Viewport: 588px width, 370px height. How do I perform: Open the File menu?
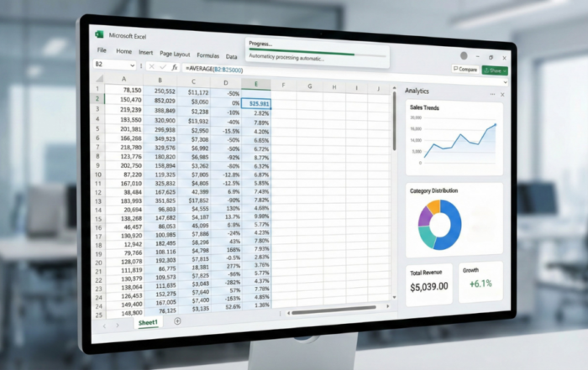(102, 50)
